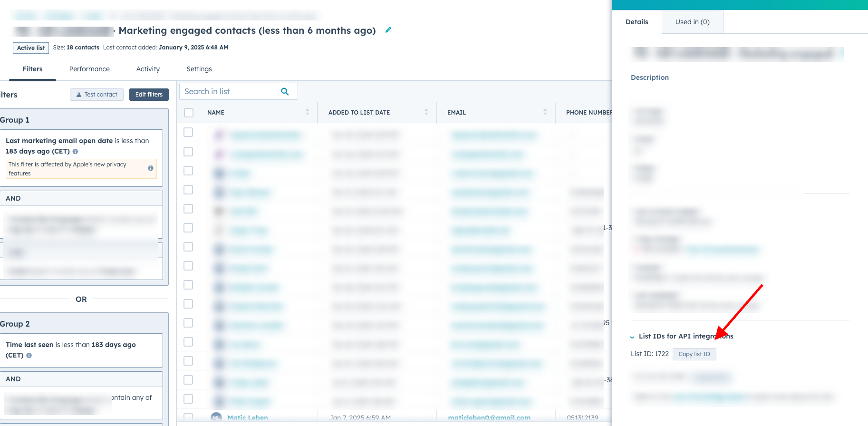Check the third contact row checkbox
The image size is (868, 426).
(x=188, y=171)
